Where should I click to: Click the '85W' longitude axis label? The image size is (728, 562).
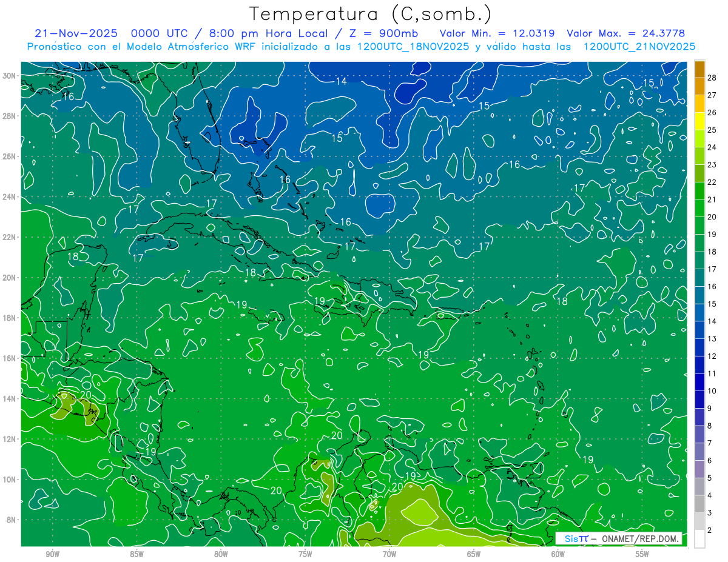coord(136,554)
